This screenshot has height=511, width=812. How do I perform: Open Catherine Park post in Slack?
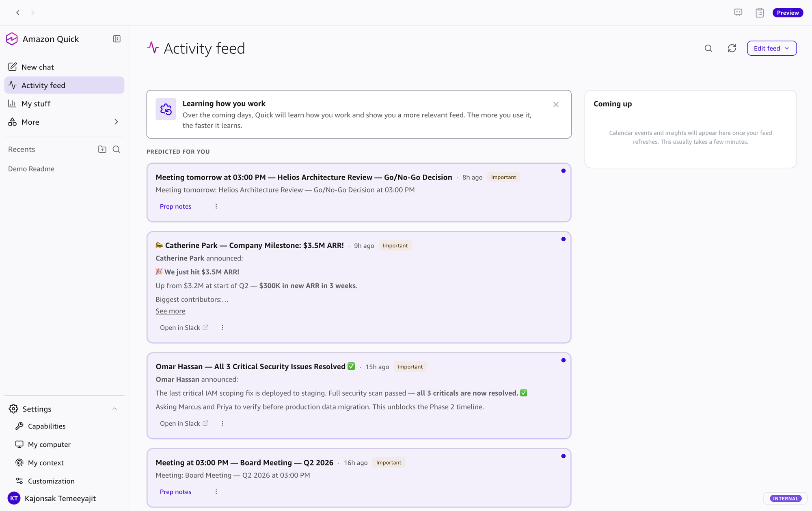[x=184, y=327]
